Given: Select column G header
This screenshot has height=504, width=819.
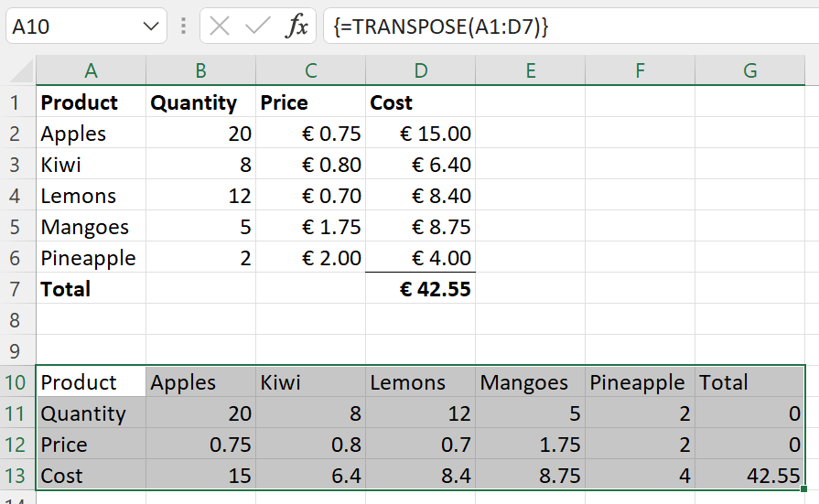Looking at the screenshot, I should tap(749, 71).
